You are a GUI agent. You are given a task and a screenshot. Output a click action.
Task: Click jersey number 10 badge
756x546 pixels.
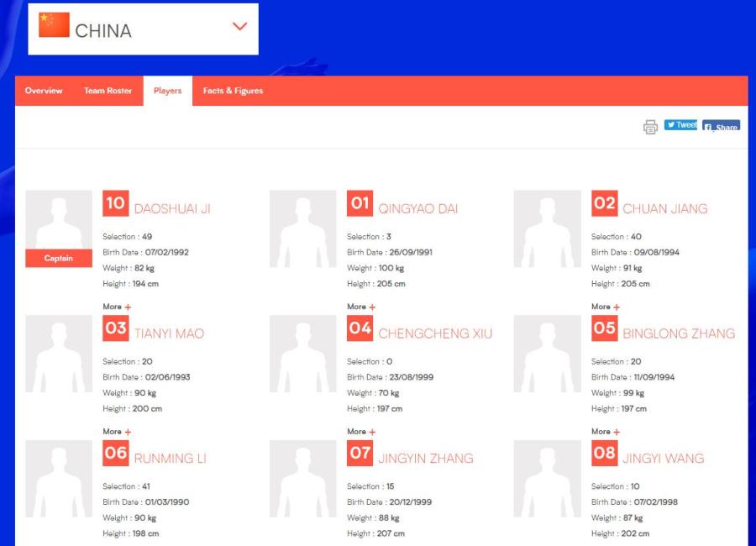point(115,203)
